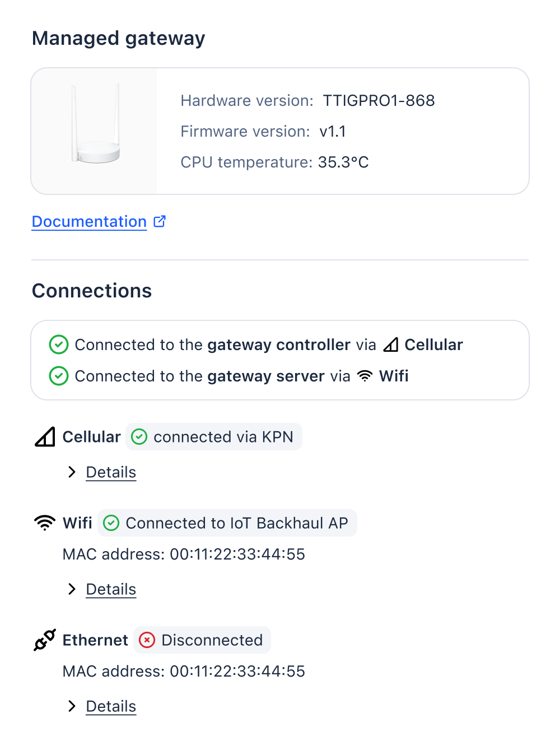Click the green check in IoT Backhaul badge
Screen dimensions: 560x755
(x=111, y=523)
